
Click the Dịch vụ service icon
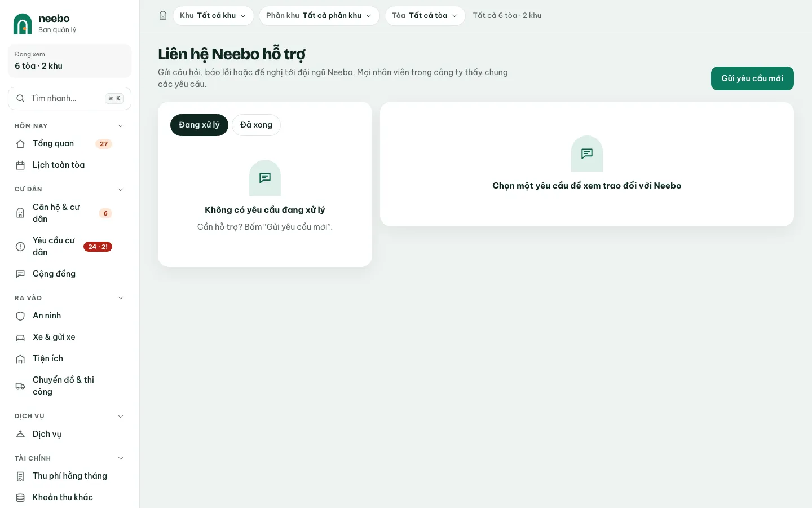[20, 435]
